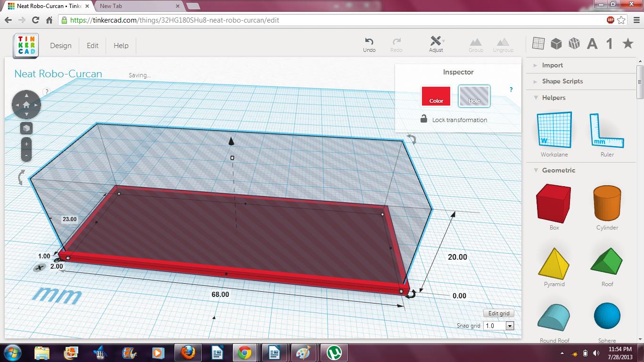The width and height of the screenshot is (644, 362).
Task: Click the Group shapes icon
Action: click(476, 45)
